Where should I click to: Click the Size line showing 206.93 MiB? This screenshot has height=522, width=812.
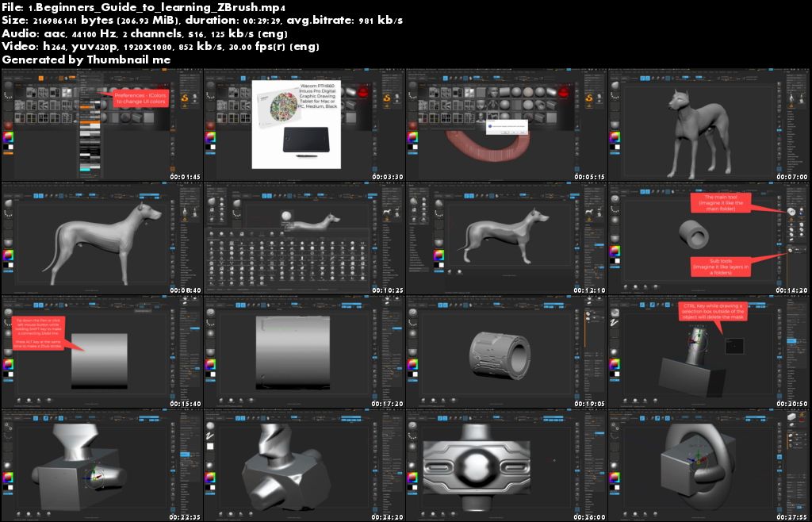202,21
